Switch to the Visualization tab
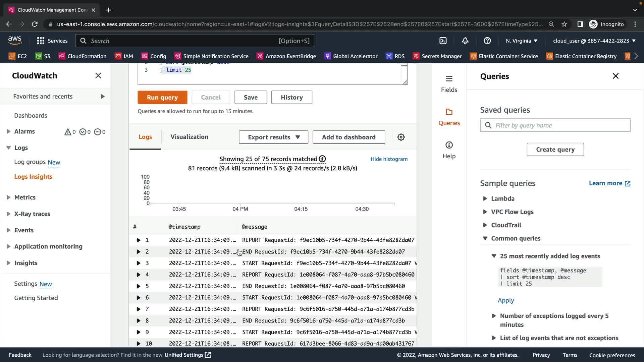 tap(189, 137)
